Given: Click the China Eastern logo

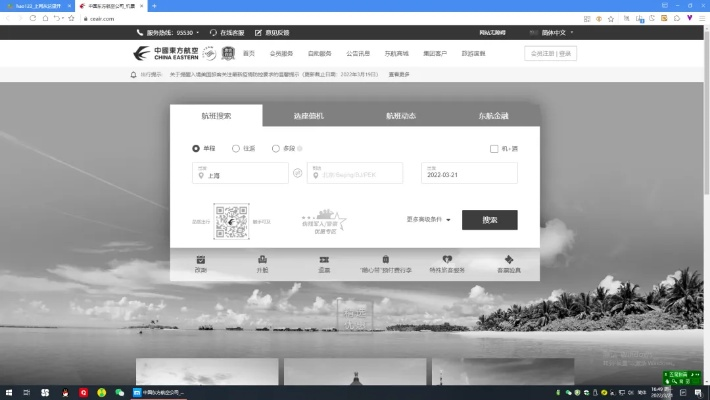Looking at the screenshot, I should point(166,53).
